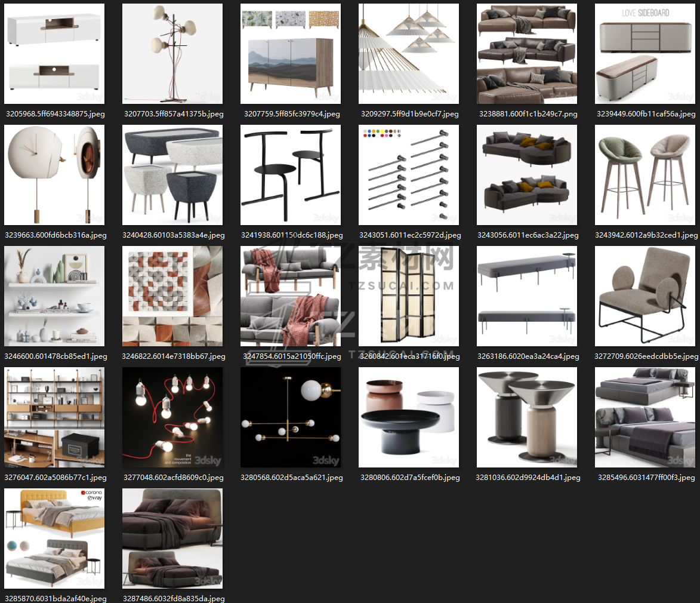This screenshot has width=700, height=603.
Task: Select the brown leather sofas thumbnail 3238881
Action: (527, 54)
